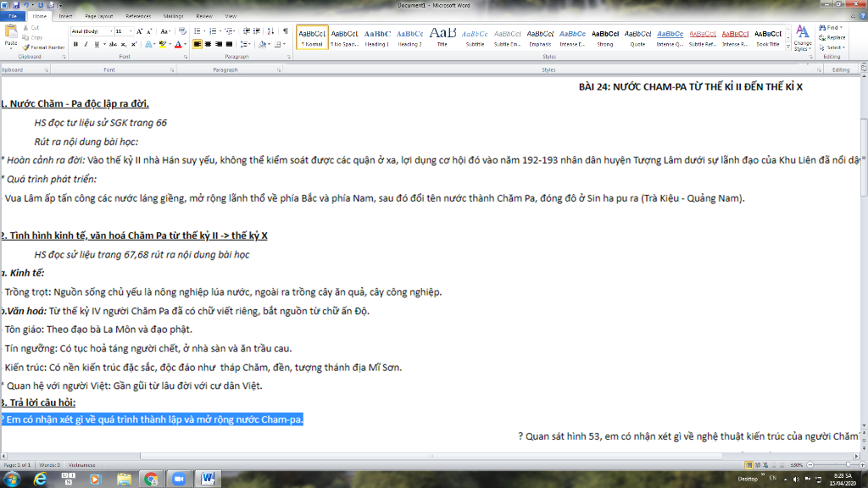The height and width of the screenshot is (488, 868).
Task: Click the Sort A-Z icon
Action: click(270, 31)
